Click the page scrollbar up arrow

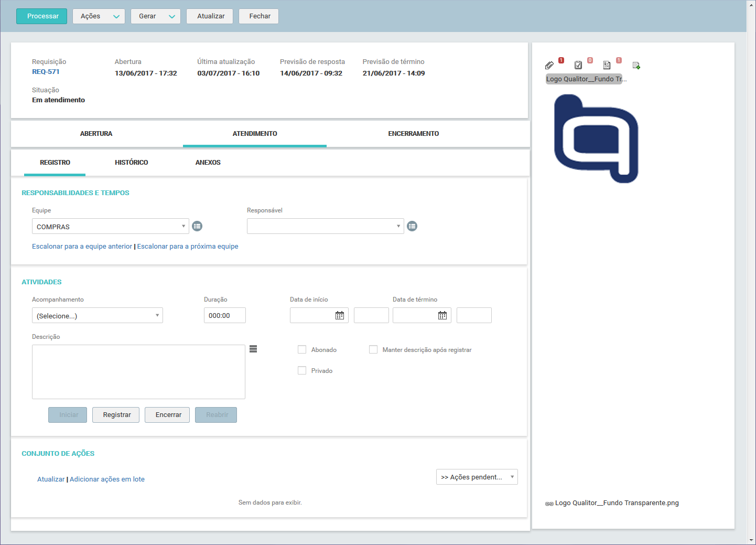[751, 4]
